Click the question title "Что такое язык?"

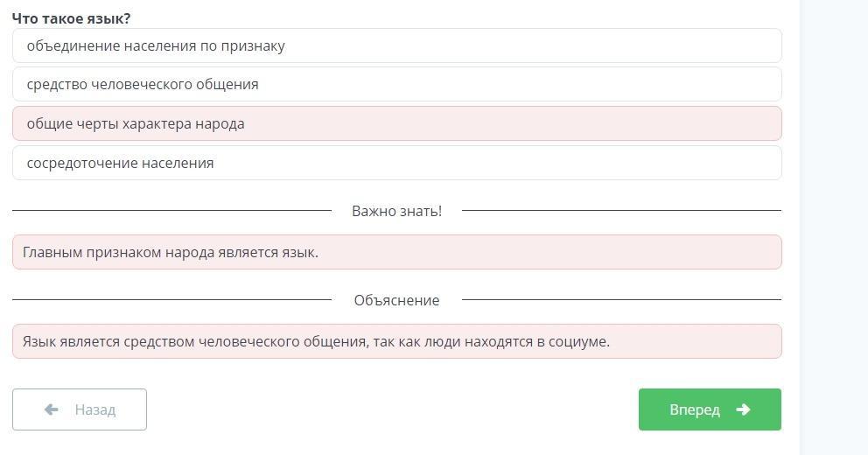tap(71, 18)
